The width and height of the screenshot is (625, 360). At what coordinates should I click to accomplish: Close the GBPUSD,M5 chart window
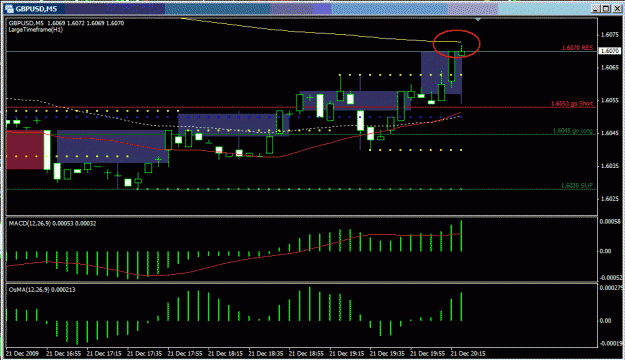click(x=617, y=8)
